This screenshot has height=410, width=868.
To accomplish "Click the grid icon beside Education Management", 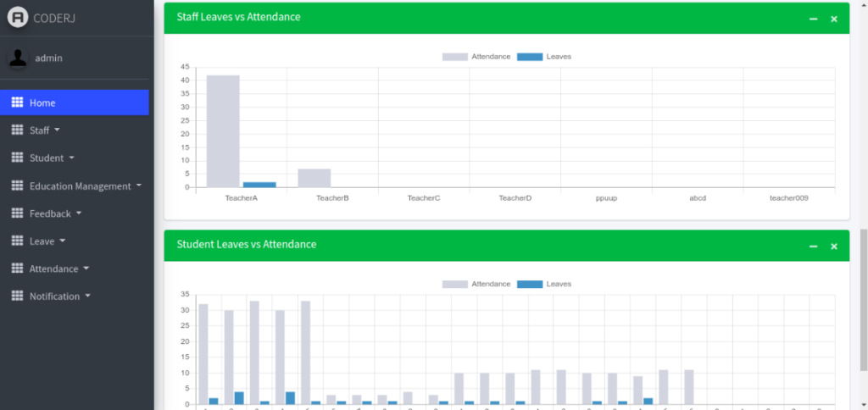I will click(17, 186).
